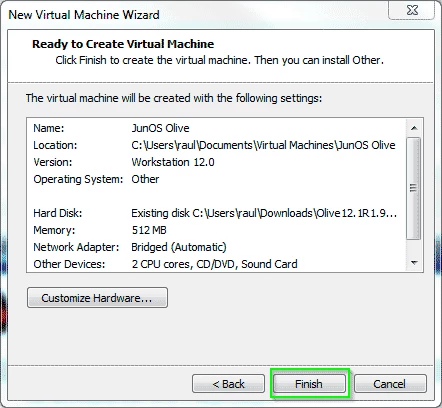442x408 pixels.
Task: Click 'The virtual machine will be created' text
Action: click(174, 98)
